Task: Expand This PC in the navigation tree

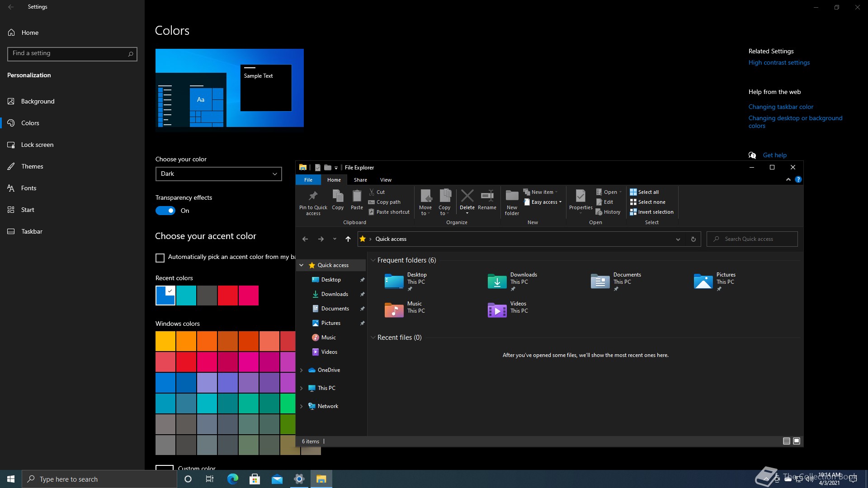Action: click(x=302, y=388)
